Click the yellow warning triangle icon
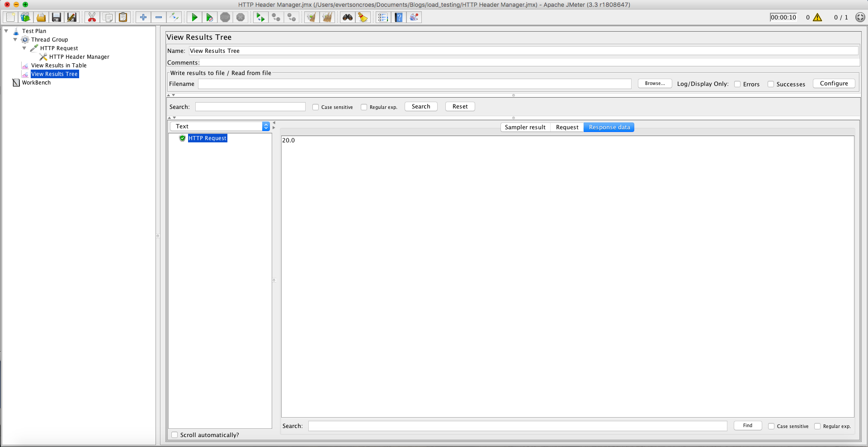Viewport: 868px width, 447px height. click(817, 17)
